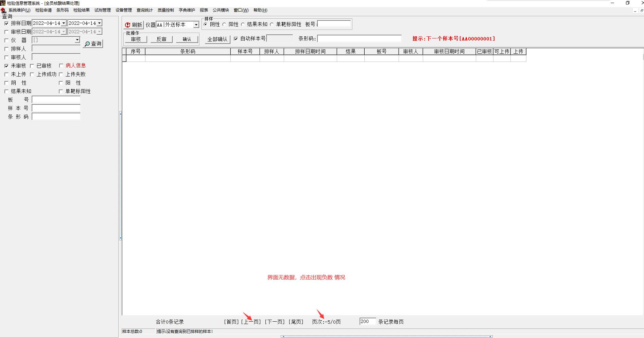Toggle the 排样日期 filter checkbox

[x=6, y=23]
